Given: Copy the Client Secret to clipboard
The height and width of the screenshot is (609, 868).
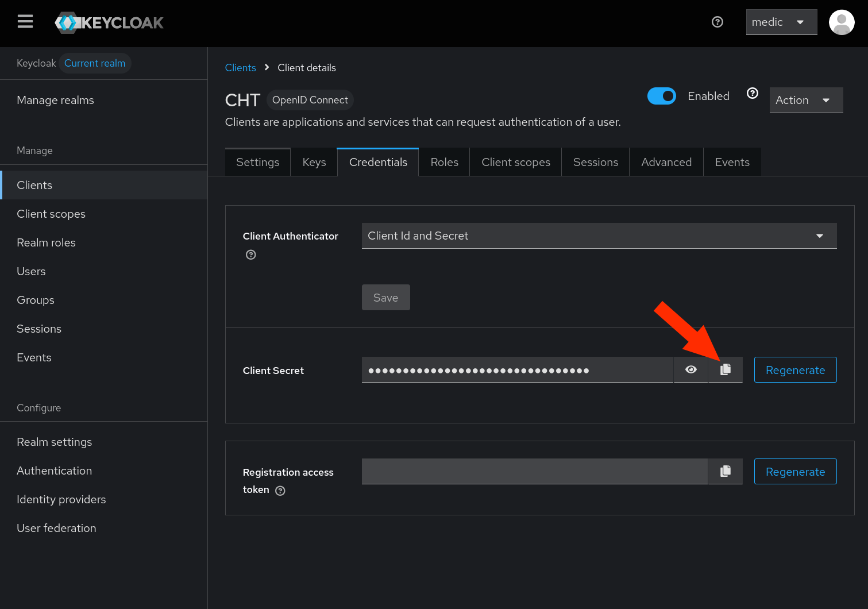Looking at the screenshot, I should (x=726, y=369).
